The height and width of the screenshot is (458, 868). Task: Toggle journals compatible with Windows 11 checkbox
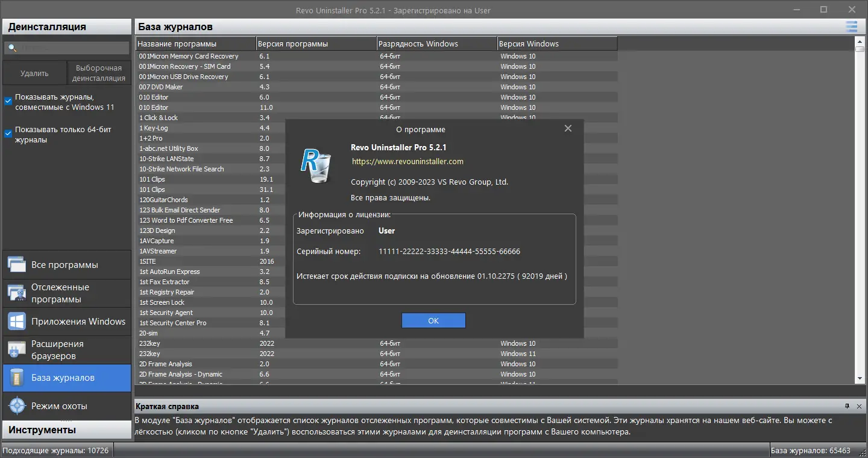(x=8, y=101)
